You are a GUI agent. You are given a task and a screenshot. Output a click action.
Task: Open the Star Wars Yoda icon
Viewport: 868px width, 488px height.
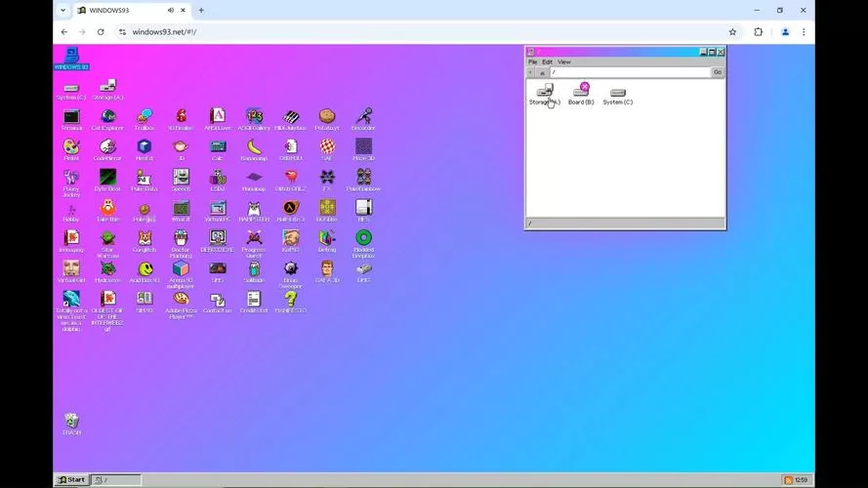click(x=107, y=244)
